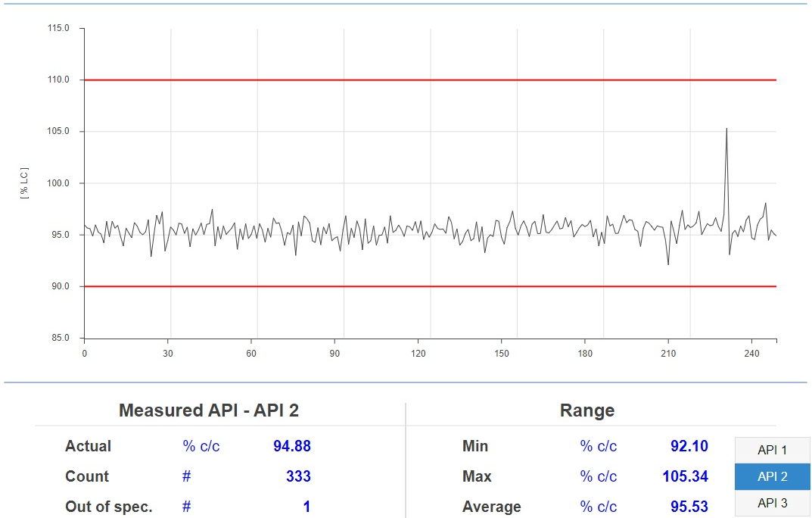This screenshot has width=812, height=518.
Task: Click the upper red limit line at 110.0
Action: (x=431, y=80)
